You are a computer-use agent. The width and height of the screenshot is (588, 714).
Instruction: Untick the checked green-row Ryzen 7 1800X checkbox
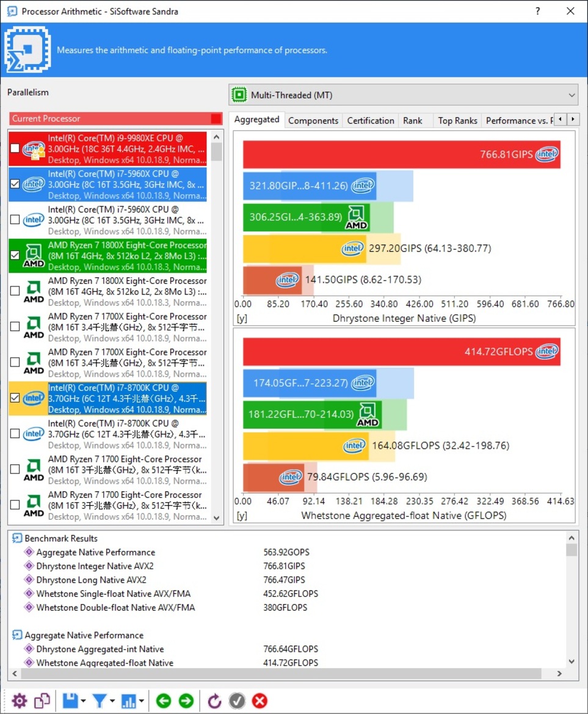(x=15, y=255)
